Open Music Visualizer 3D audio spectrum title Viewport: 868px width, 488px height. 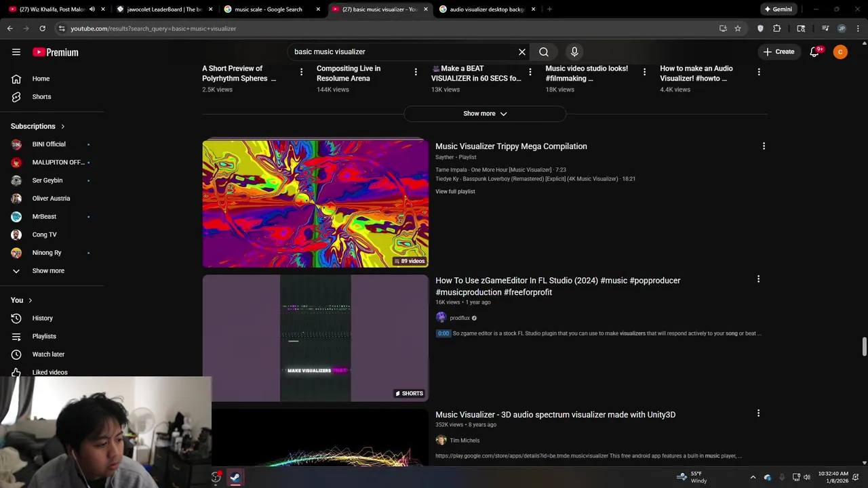(x=555, y=415)
